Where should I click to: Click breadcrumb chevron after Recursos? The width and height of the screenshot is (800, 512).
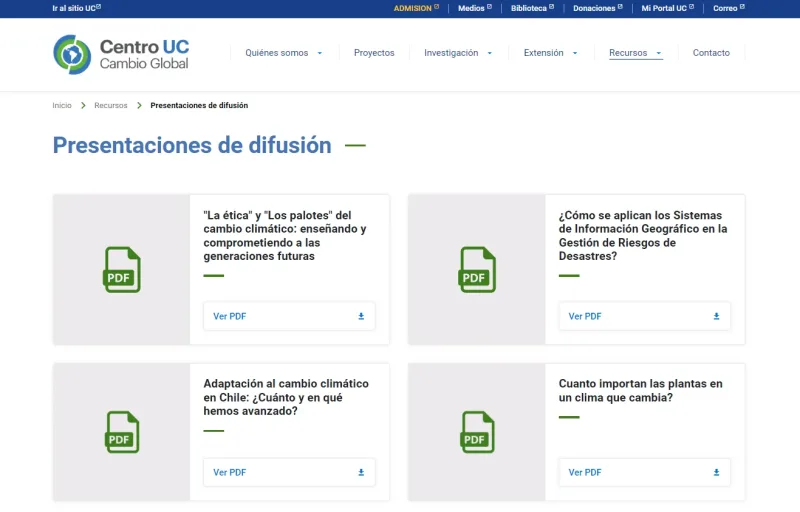(x=139, y=105)
